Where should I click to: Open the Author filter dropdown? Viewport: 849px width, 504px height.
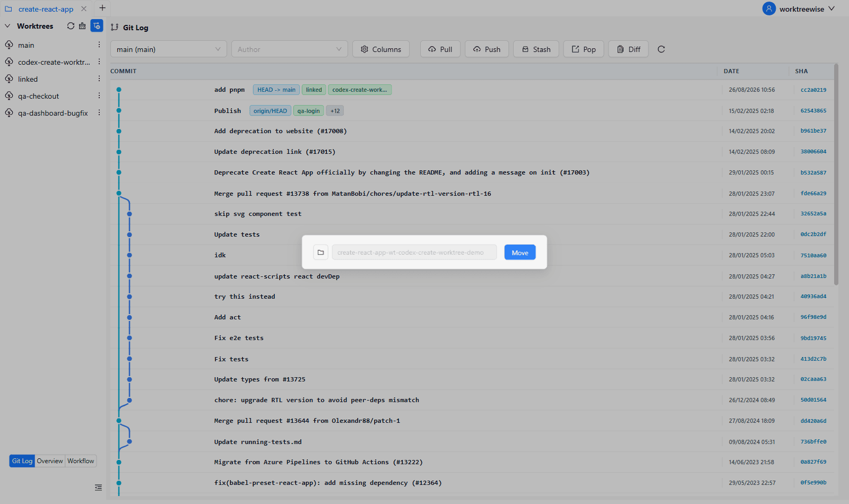[290, 49]
